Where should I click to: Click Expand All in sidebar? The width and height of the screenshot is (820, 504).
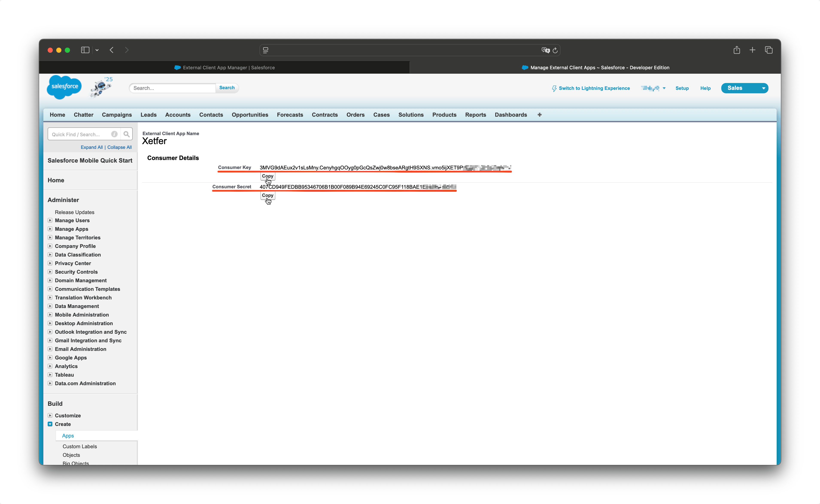pyautogui.click(x=92, y=147)
